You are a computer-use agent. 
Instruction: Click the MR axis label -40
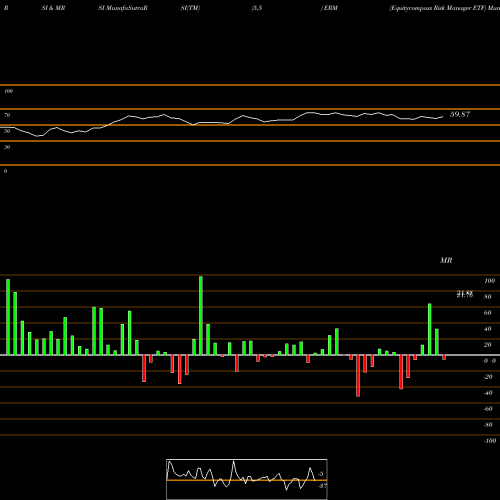pos(488,393)
